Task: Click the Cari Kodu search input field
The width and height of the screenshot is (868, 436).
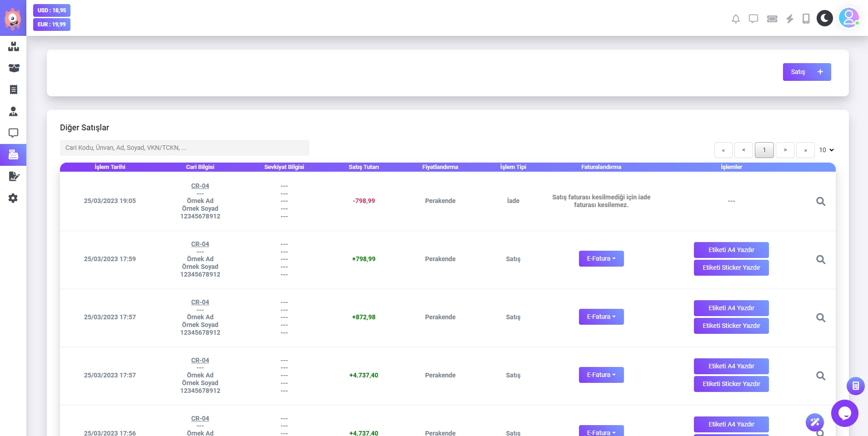Action: click(x=185, y=148)
